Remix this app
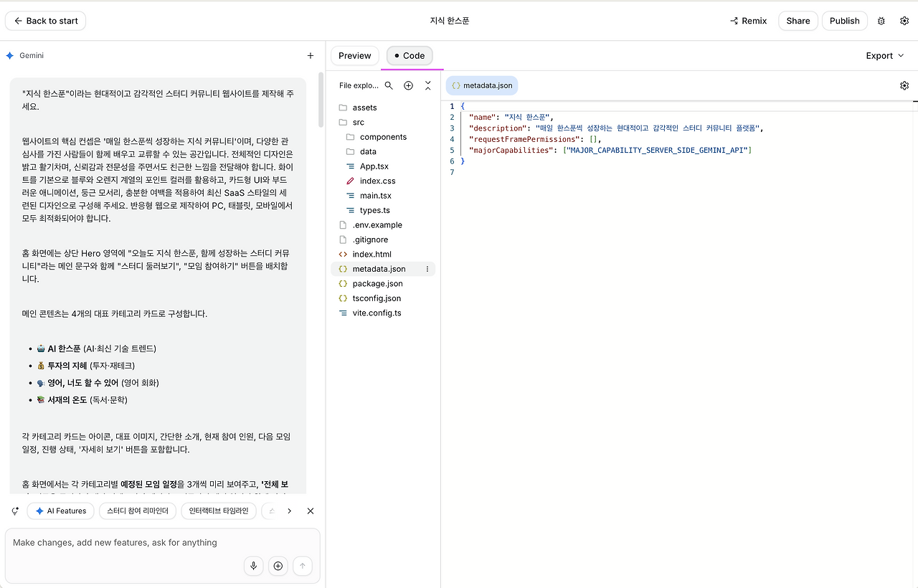918x588 pixels. (x=749, y=21)
